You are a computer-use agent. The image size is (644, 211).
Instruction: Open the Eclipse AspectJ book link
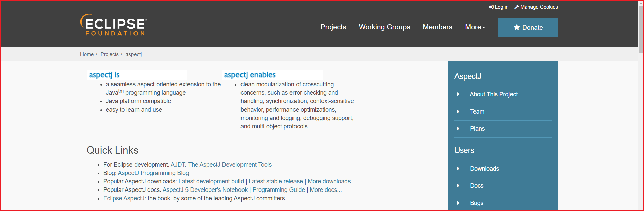pos(124,198)
